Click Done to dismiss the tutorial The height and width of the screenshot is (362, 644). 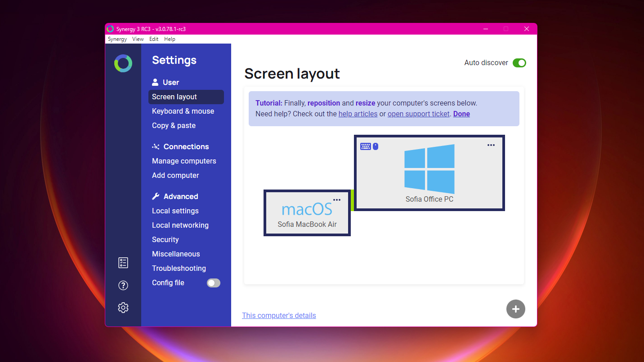coord(461,114)
